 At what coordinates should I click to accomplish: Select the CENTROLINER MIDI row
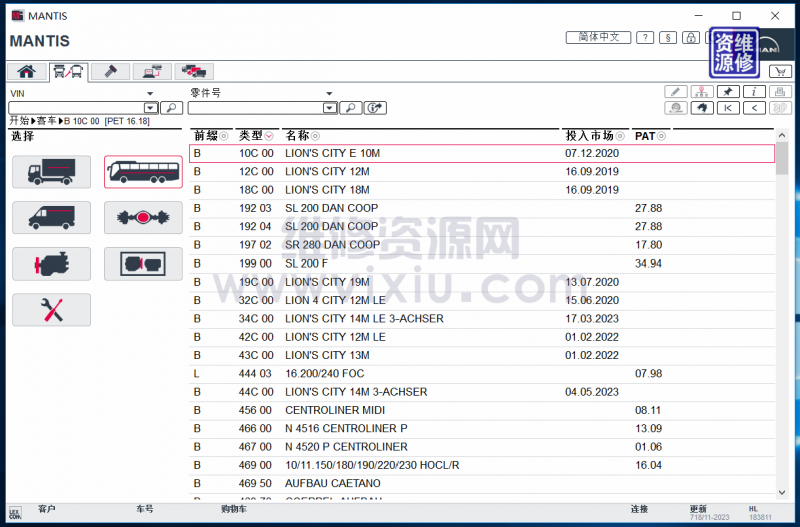482,411
